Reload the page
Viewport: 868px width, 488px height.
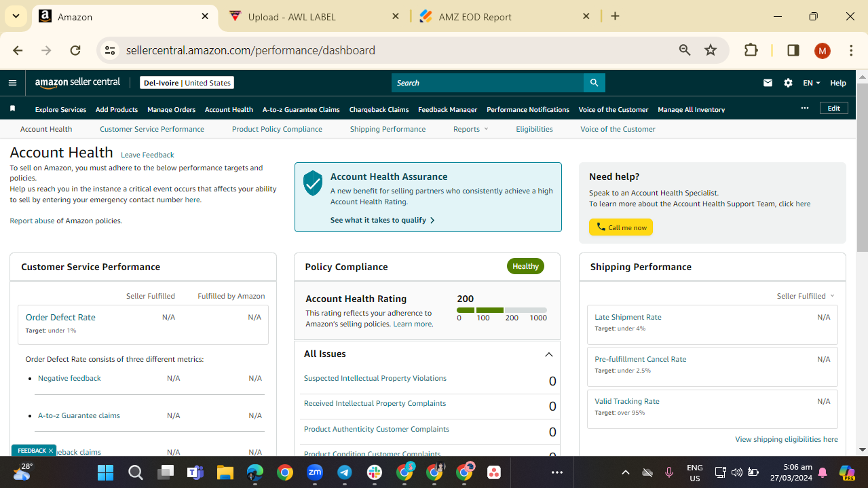tap(75, 50)
